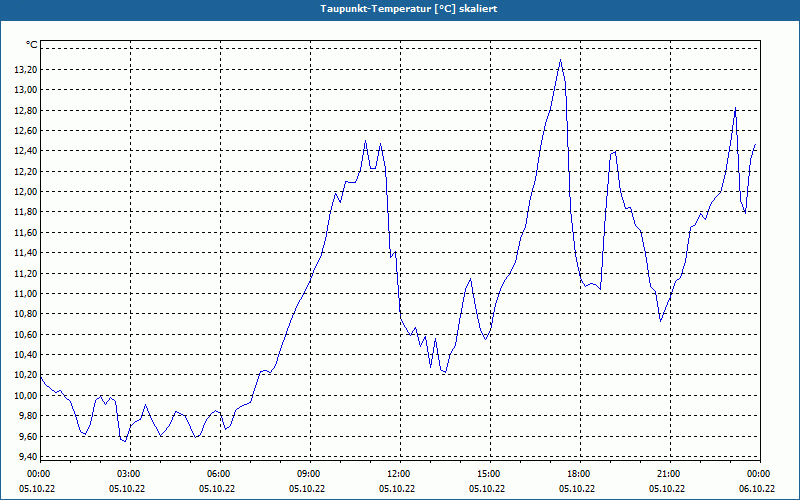Click the 06:00 time axis label
800x500 pixels.
(220, 474)
